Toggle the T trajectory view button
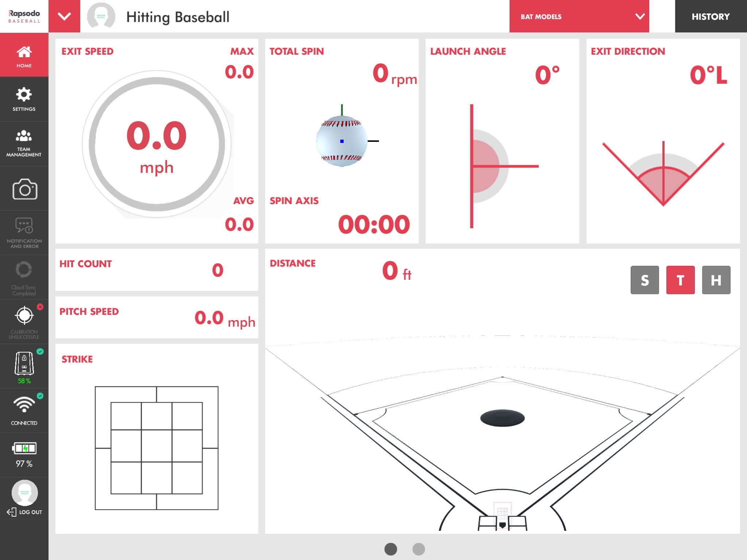 (x=680, y=279)
